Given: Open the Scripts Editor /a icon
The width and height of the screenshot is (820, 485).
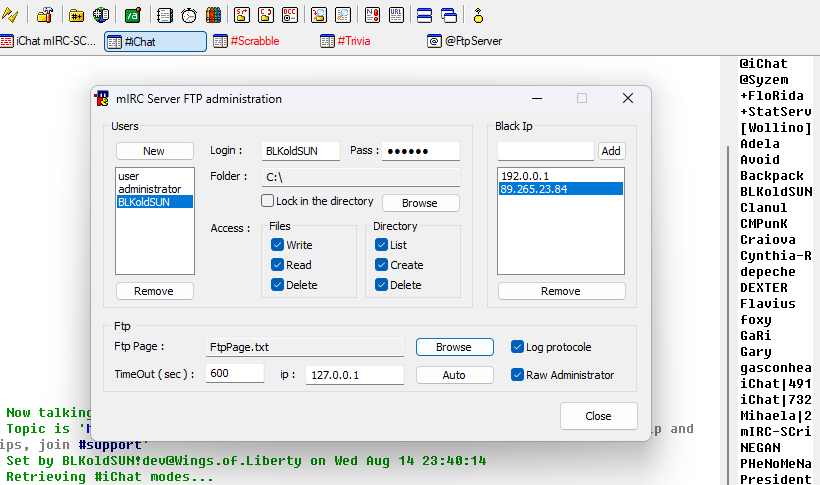Looking at the screenshot, I should 133,15.
